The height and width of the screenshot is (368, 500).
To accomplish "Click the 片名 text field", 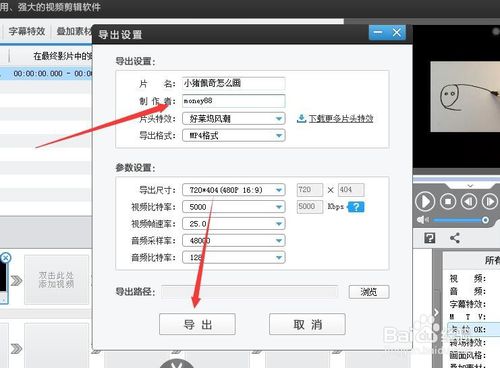I will [233, 83].
